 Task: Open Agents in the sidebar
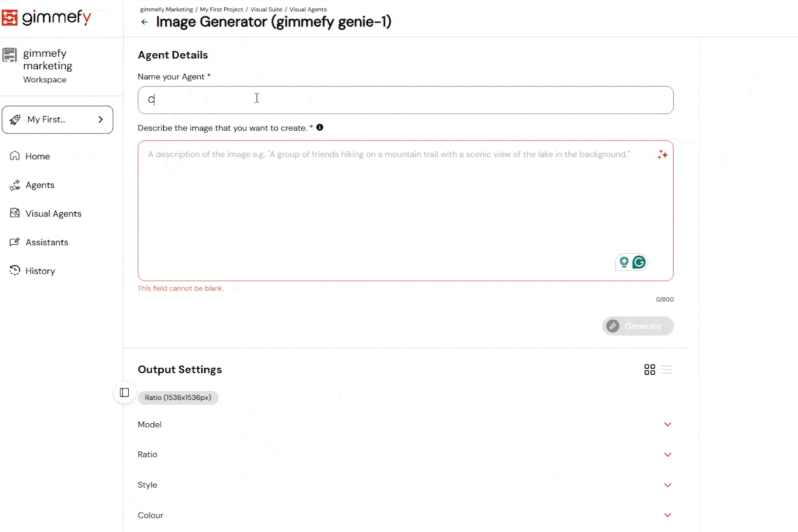[x=40, y=185]
